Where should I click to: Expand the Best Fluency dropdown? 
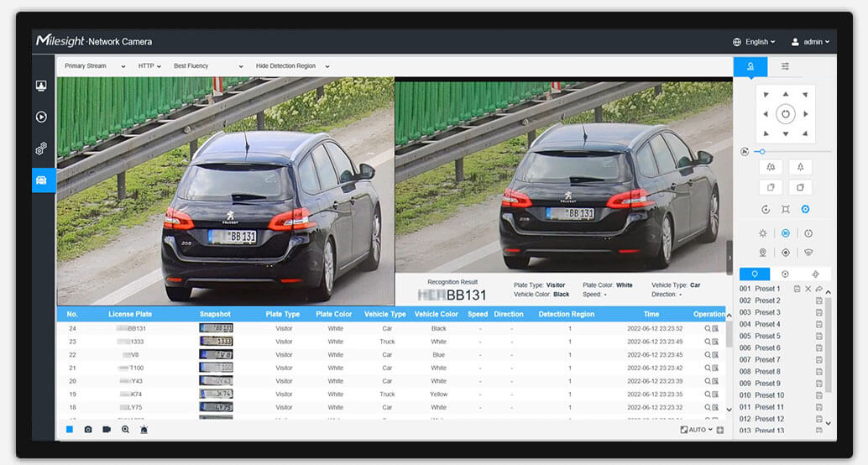click(x=207, y=65)
